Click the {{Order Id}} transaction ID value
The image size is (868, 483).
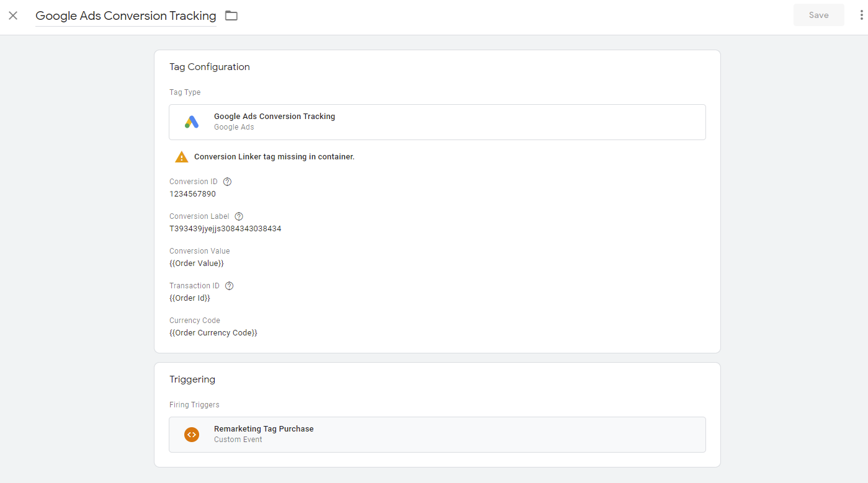pyautogui.click(x=190, y=298)
